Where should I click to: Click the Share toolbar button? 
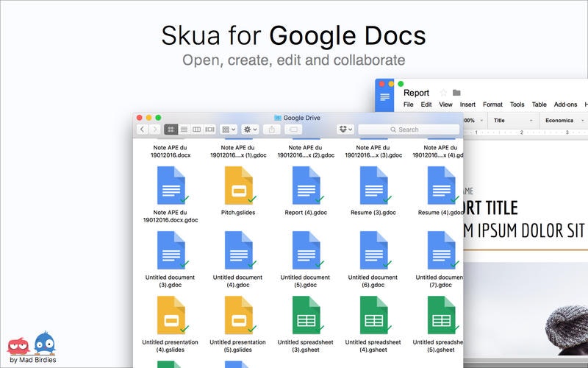272,130
